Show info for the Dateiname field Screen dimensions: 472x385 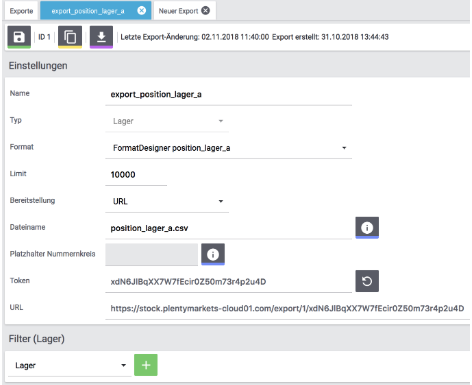[x=367, y=228]
